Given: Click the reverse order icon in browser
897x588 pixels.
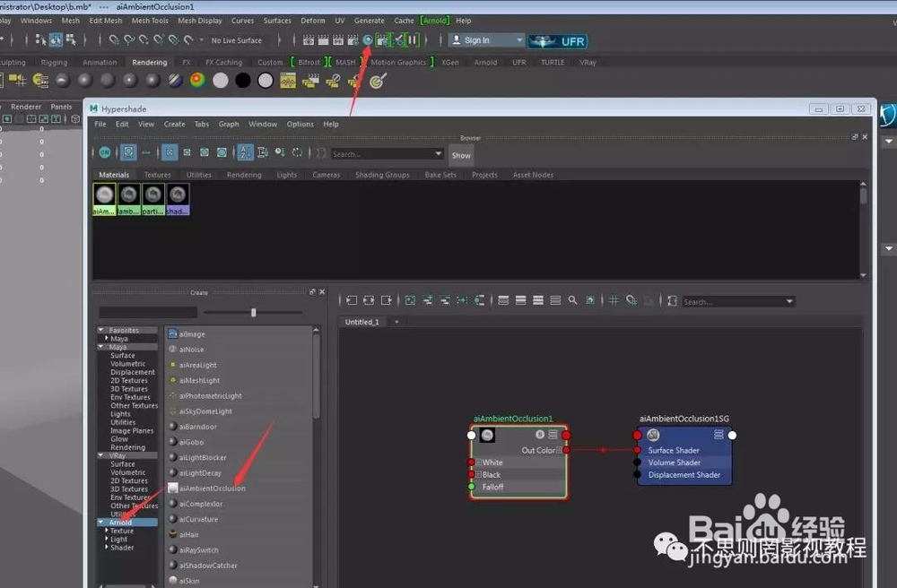Looking at the screenshot, I should [x=298, y=152].
